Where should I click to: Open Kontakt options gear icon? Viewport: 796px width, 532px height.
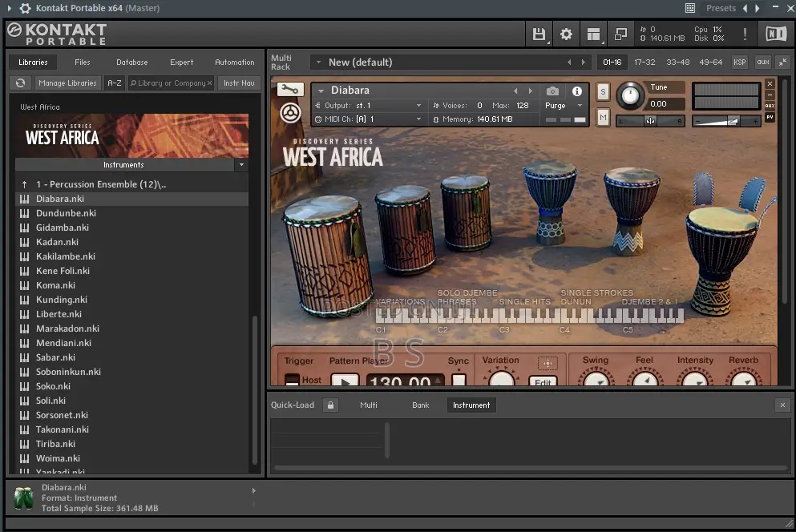[x=566, y=34]
